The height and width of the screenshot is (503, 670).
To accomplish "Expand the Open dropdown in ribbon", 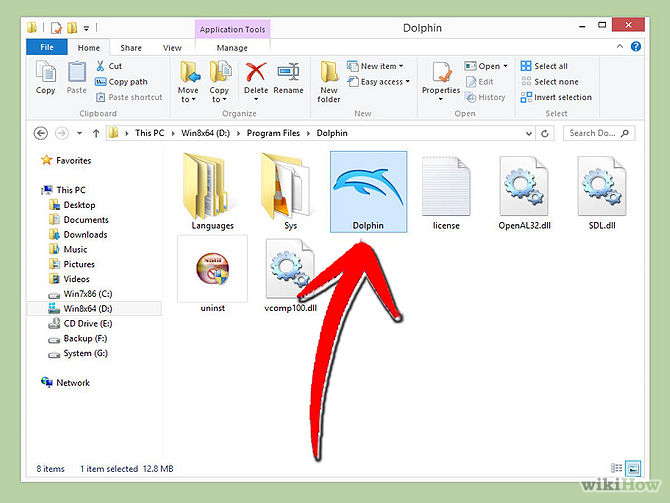I will pos(486,66).
